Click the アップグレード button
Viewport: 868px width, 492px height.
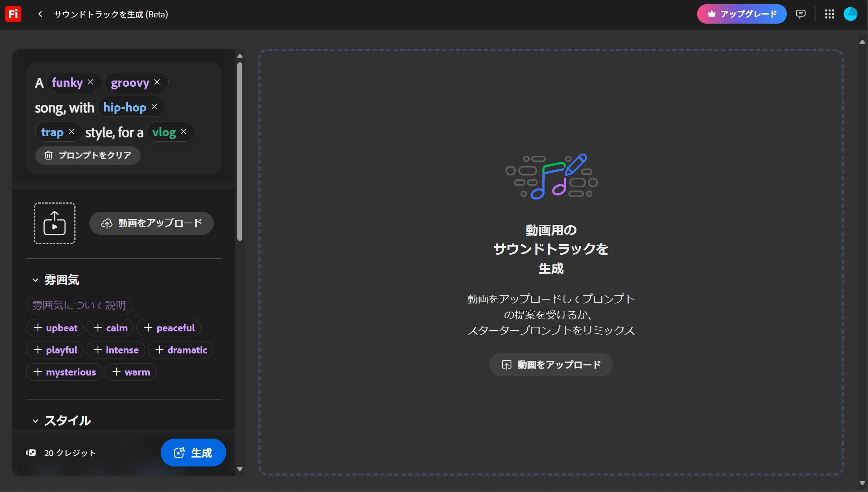[x=741, y=14]
